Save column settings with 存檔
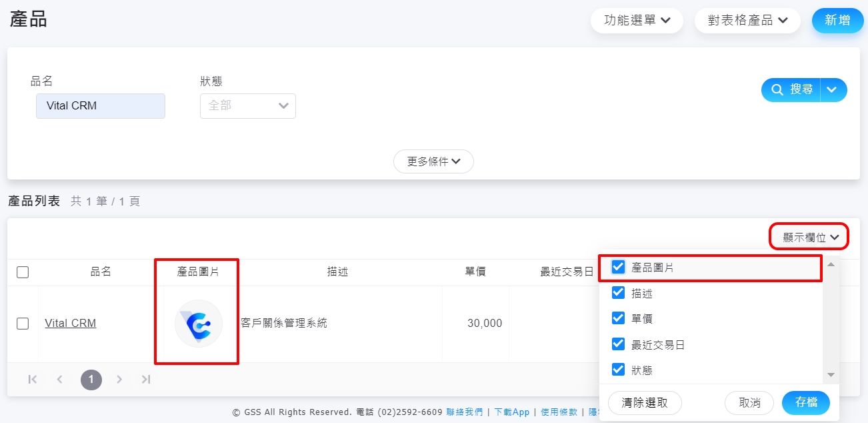The width and height of the screenshot is (868, 423). click(x=805, y=403)
